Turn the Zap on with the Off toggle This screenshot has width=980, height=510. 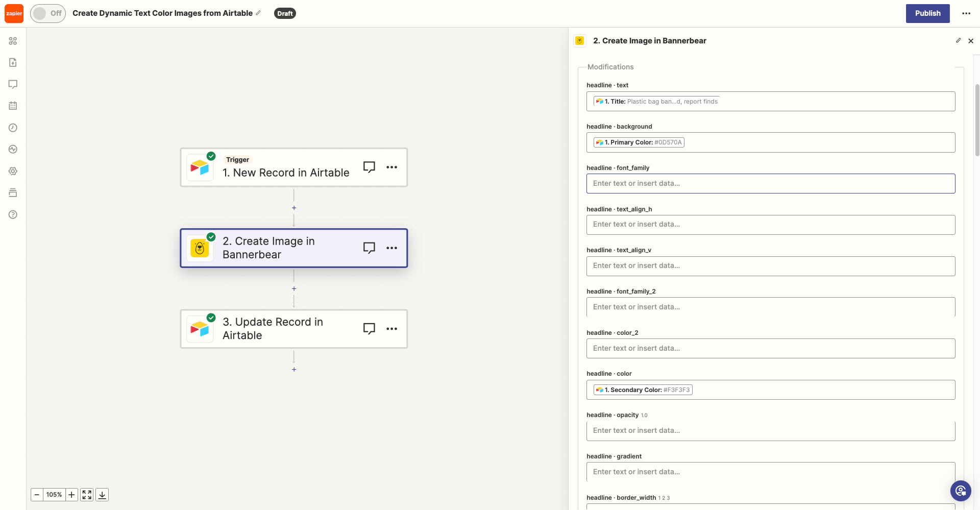pos(48,13)
